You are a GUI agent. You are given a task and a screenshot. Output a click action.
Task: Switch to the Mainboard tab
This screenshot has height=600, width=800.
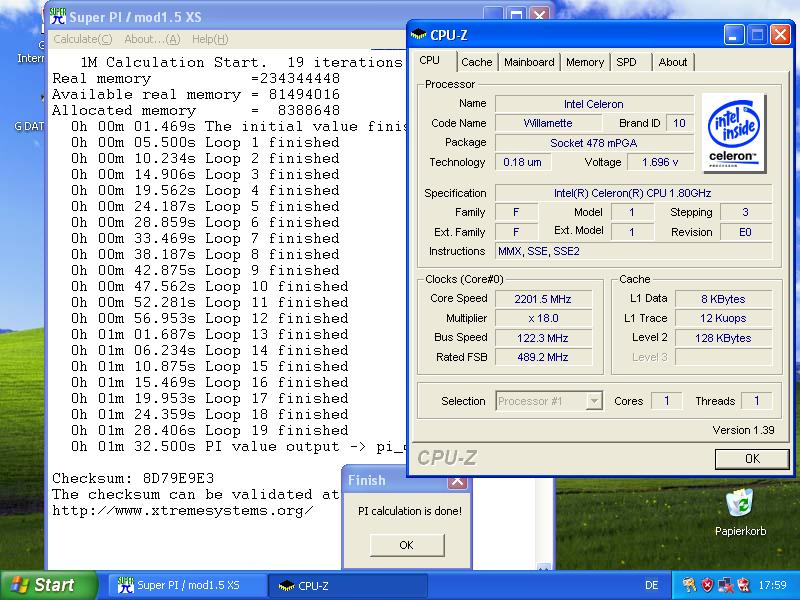(529, 62)
